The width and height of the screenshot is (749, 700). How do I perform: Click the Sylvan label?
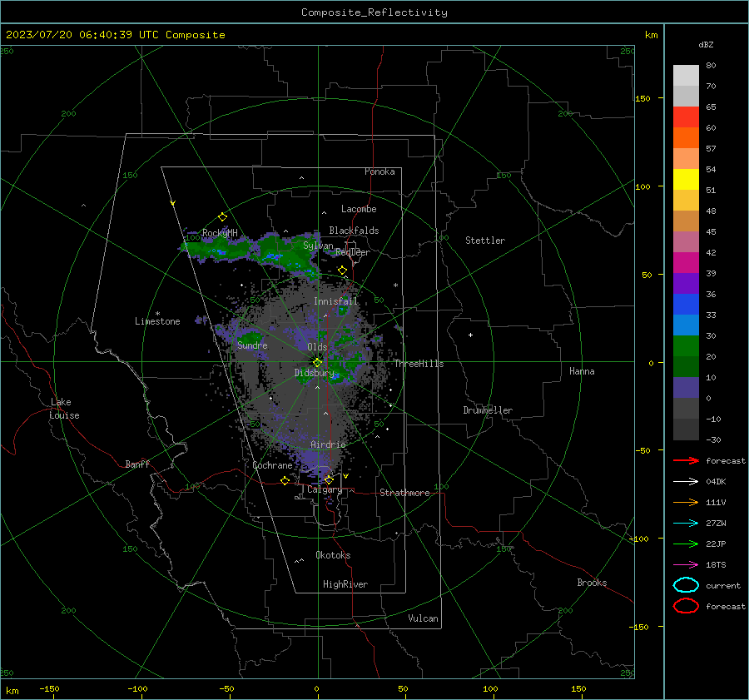[318, 246]
